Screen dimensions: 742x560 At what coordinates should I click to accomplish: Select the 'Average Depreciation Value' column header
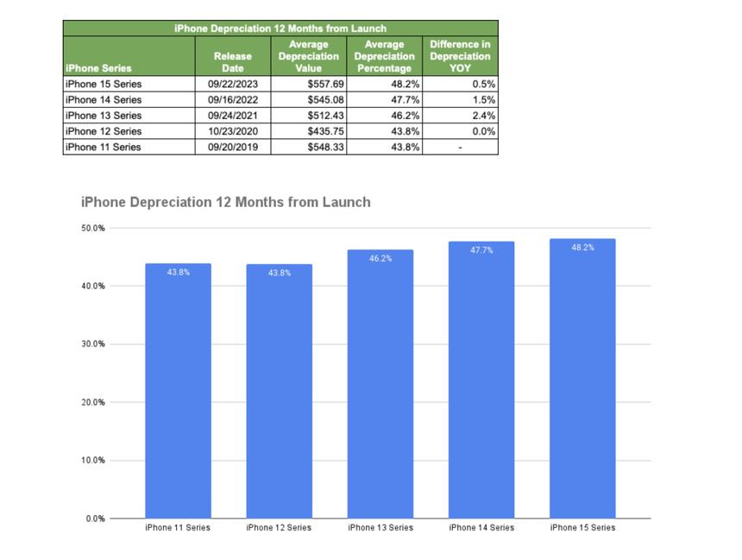pyautogui.click(x=308, y=56)
